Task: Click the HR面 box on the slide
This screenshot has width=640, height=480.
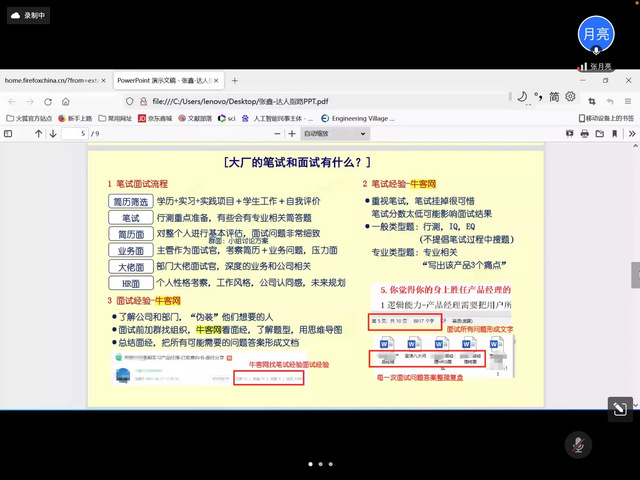Action: click(x=131, y=283)
